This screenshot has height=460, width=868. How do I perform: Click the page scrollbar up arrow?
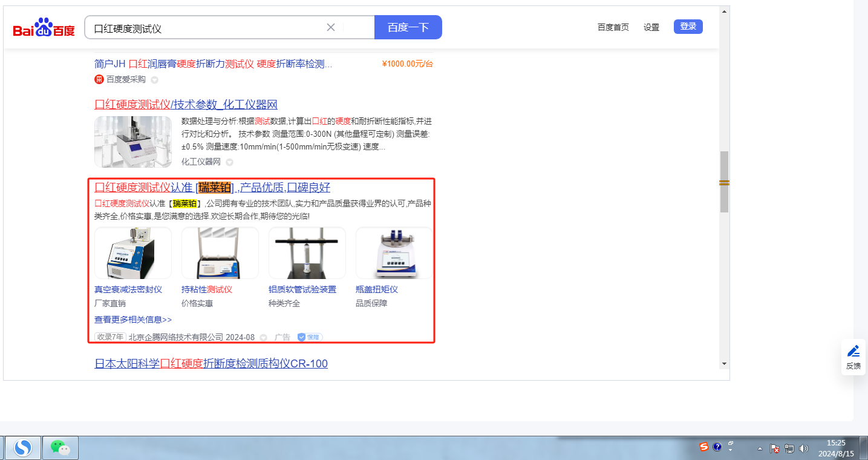pyautogui.click(x=724, y=11)
